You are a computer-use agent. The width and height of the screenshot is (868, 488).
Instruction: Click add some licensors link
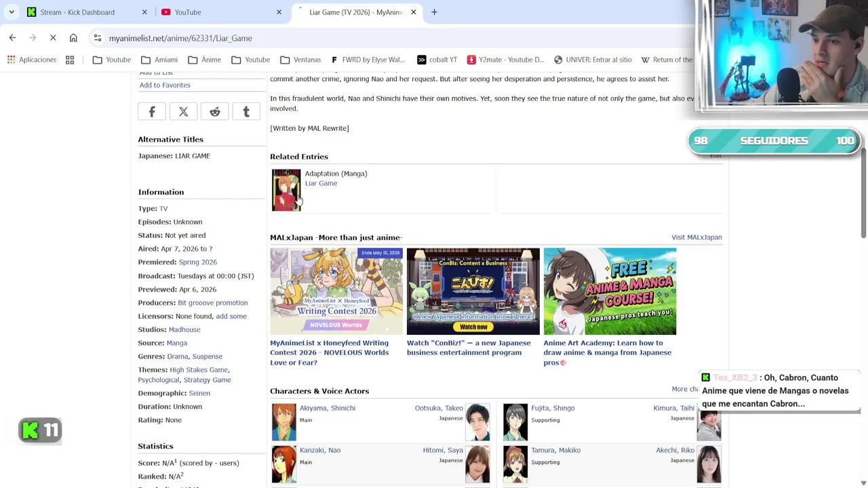[x=231, y=317]
